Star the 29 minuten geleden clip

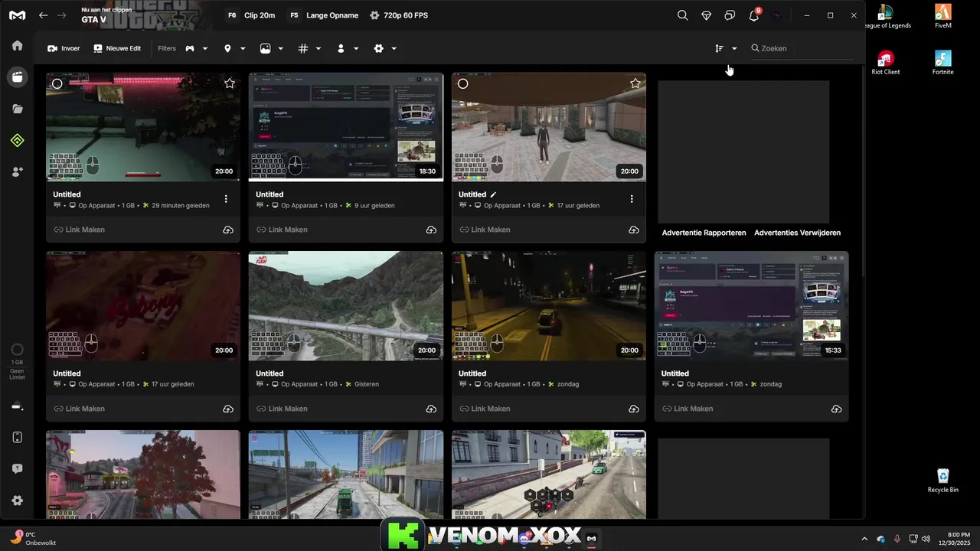point(230,83)
